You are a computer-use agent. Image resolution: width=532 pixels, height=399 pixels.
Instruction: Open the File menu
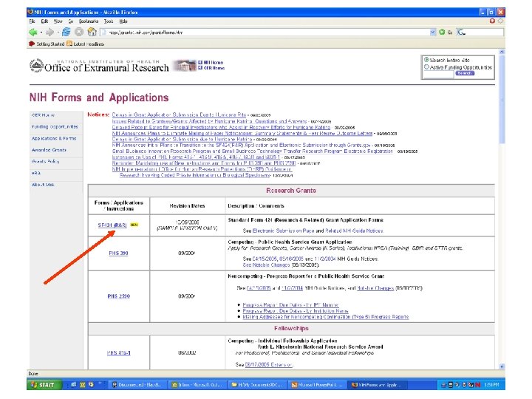point(33,21)
